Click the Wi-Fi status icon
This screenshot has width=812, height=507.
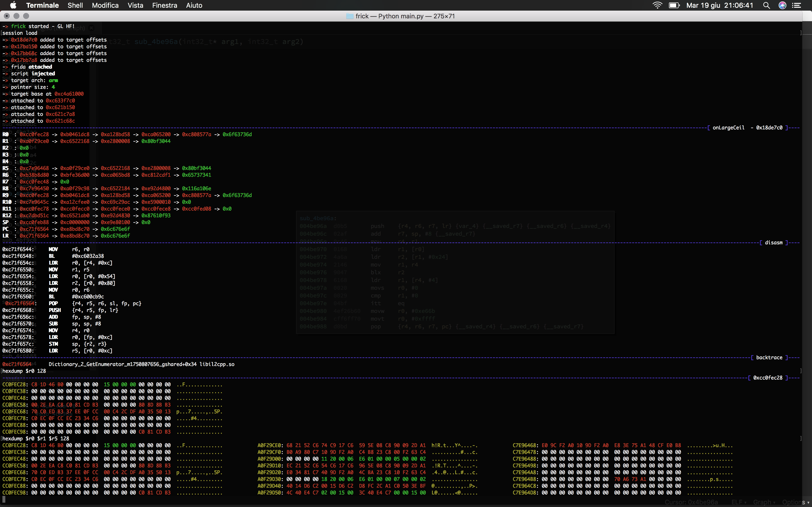[x=657, y=5]
